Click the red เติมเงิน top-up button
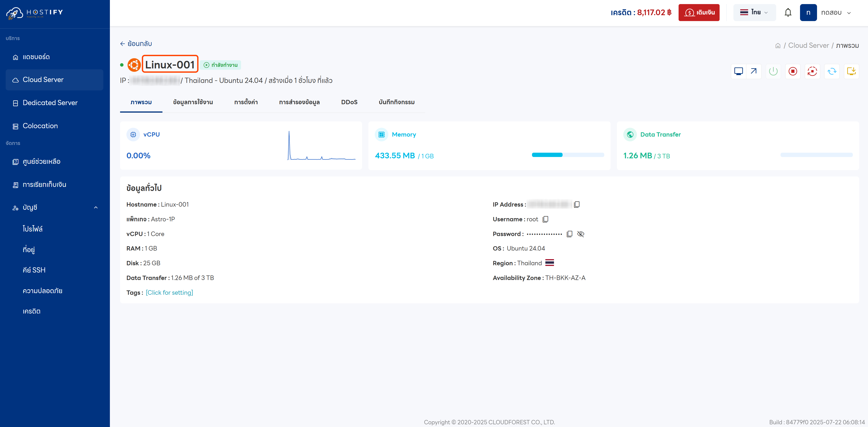 pos(699,12)
